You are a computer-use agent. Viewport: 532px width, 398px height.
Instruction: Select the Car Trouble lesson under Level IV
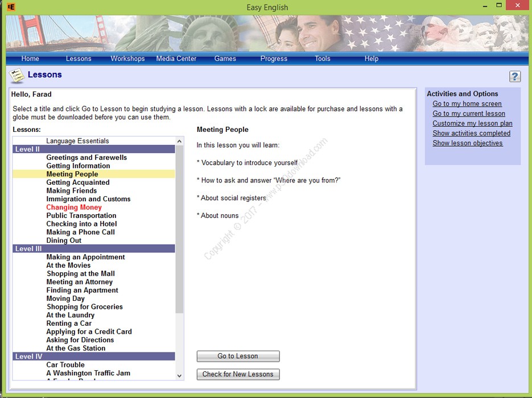(65, 364)
